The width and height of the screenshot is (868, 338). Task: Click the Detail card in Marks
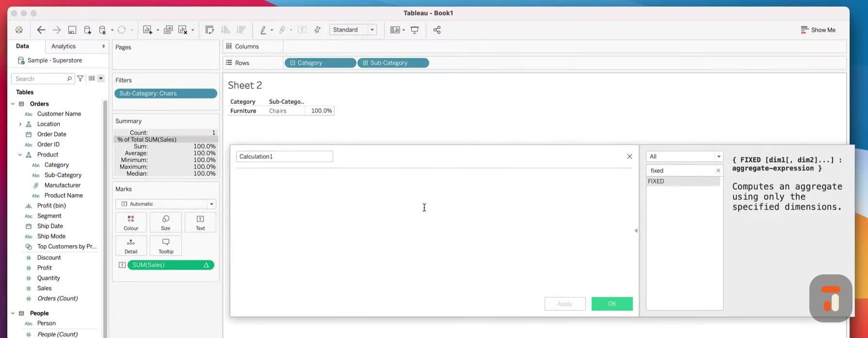(x=131, y=246)
